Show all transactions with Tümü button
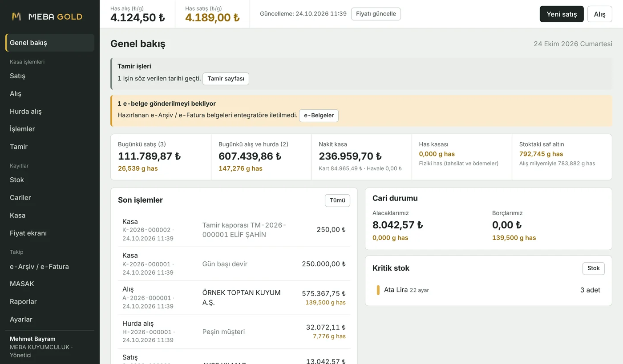Viewport: 623px width, 364px height. point(337,200)
